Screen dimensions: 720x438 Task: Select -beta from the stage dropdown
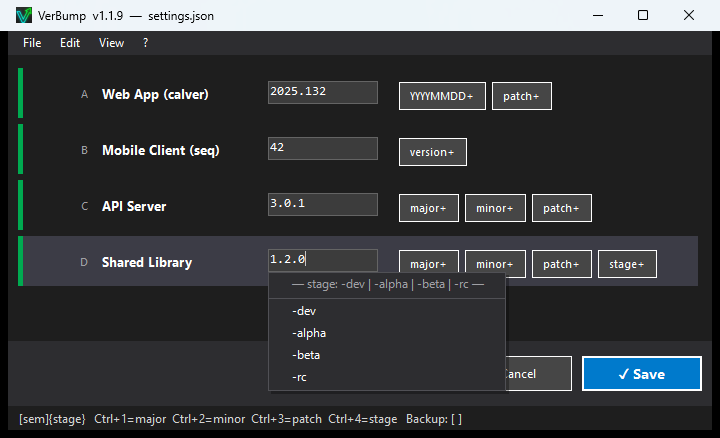click(x=387, y=355)
